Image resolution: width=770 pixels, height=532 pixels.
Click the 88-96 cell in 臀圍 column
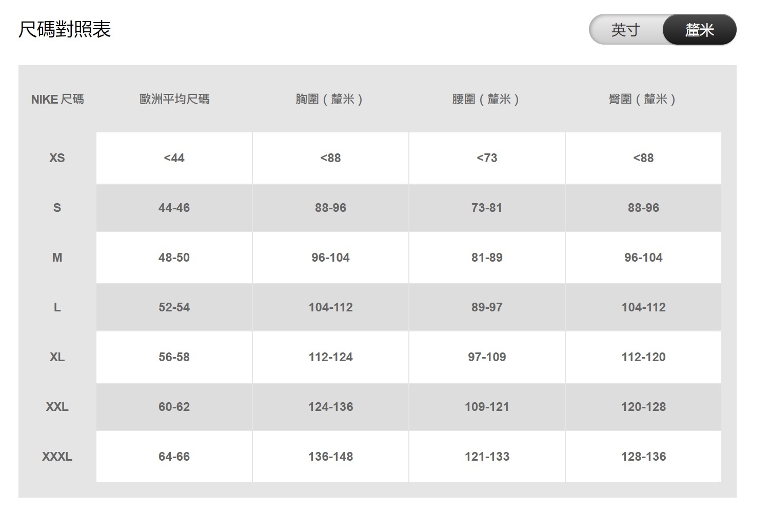coord(644,208)
